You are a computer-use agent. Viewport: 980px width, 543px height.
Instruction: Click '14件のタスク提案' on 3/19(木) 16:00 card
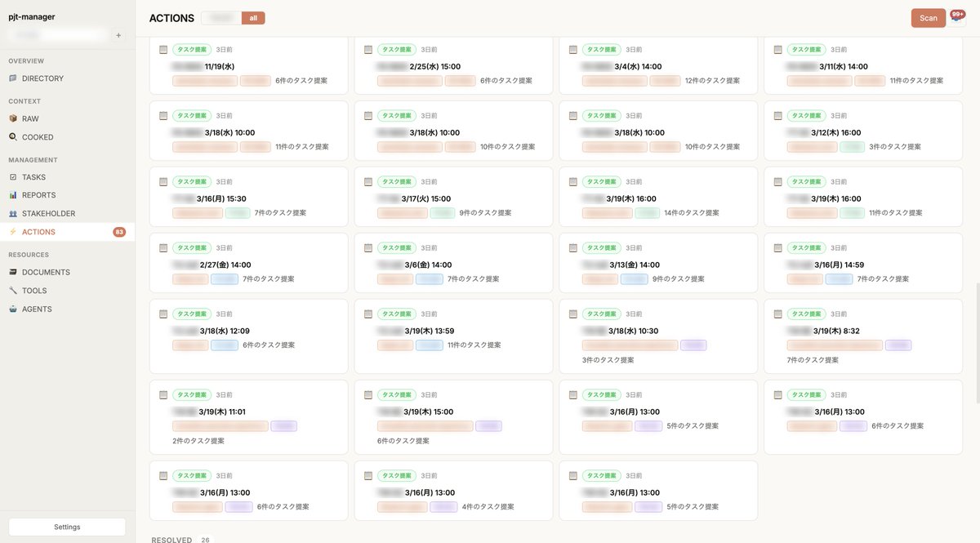tap(692, 213)
